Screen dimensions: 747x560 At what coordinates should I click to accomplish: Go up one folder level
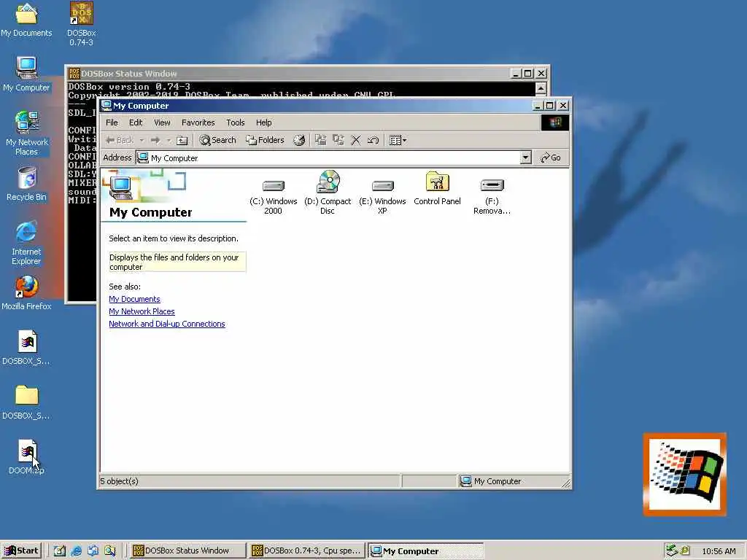(x=182, y=140)
